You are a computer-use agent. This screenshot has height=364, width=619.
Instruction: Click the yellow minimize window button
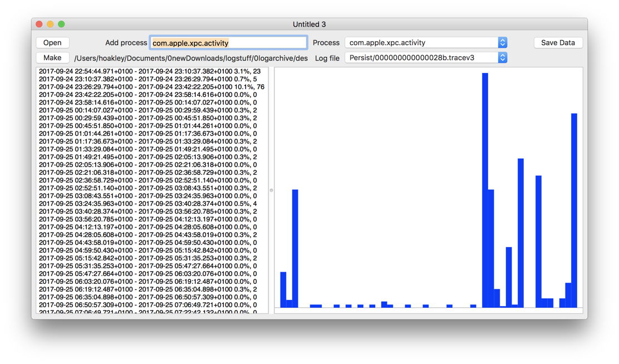pyautogui.click(x=50, y=24)
